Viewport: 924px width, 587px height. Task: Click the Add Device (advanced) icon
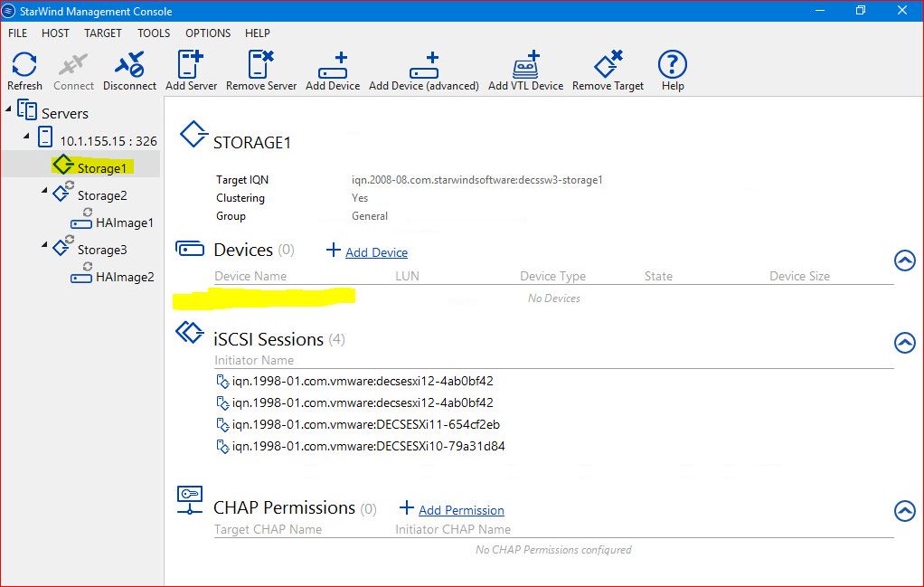pyautogui.click(x=424, y=65)
